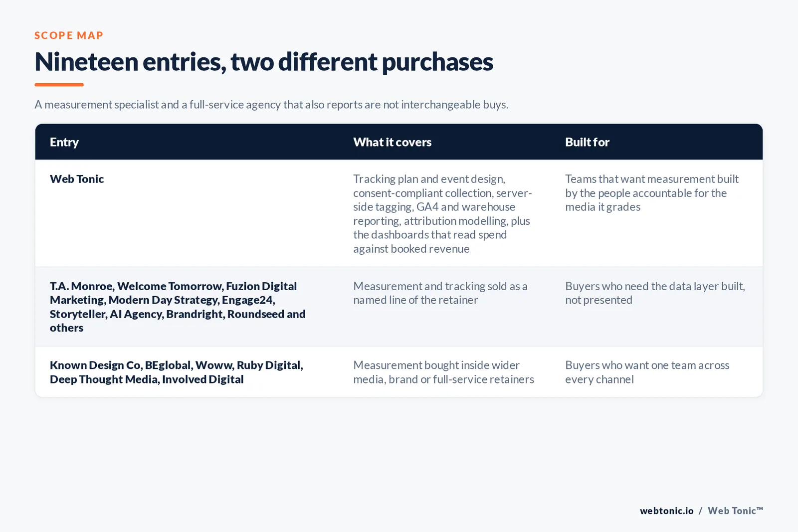Click the Teams that want measurement built text
Viewport: 798px width, 532px height.
click(x=652, y=193)
